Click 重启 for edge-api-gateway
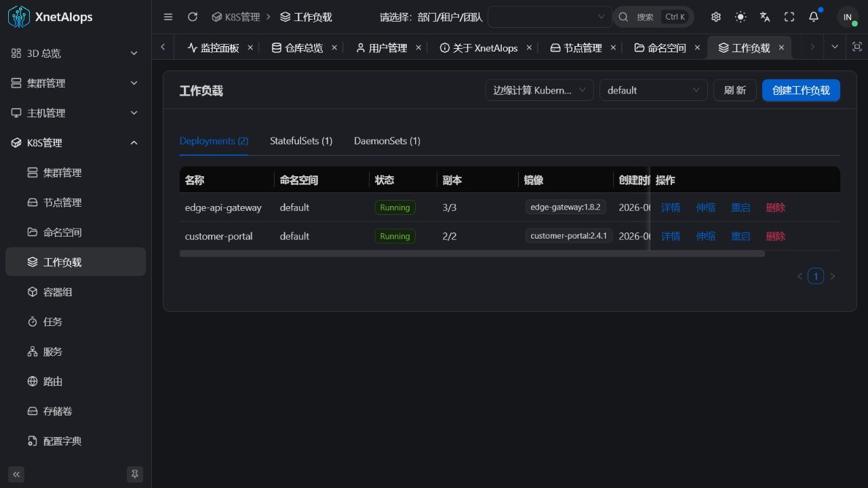 pos(741,207)
